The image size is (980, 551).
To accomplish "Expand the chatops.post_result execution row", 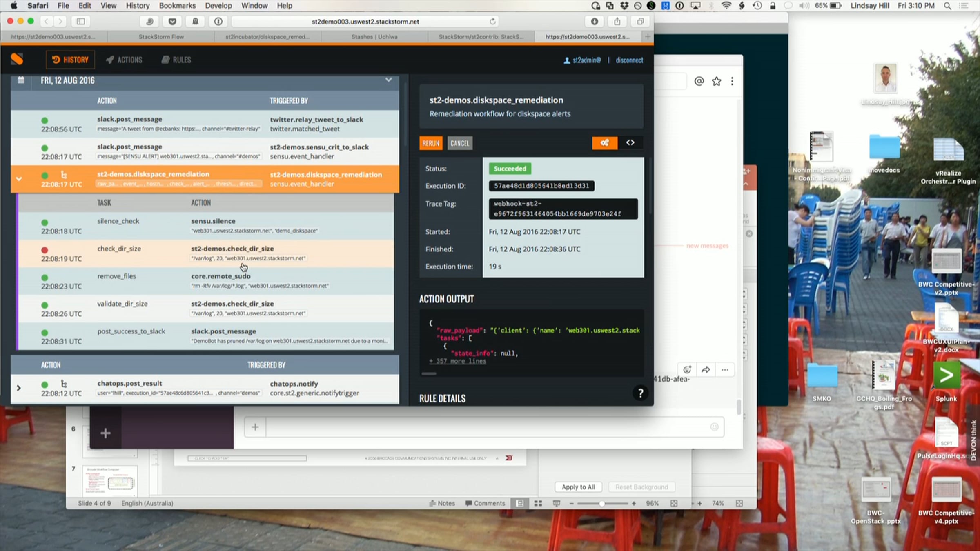I will (19, 388).
